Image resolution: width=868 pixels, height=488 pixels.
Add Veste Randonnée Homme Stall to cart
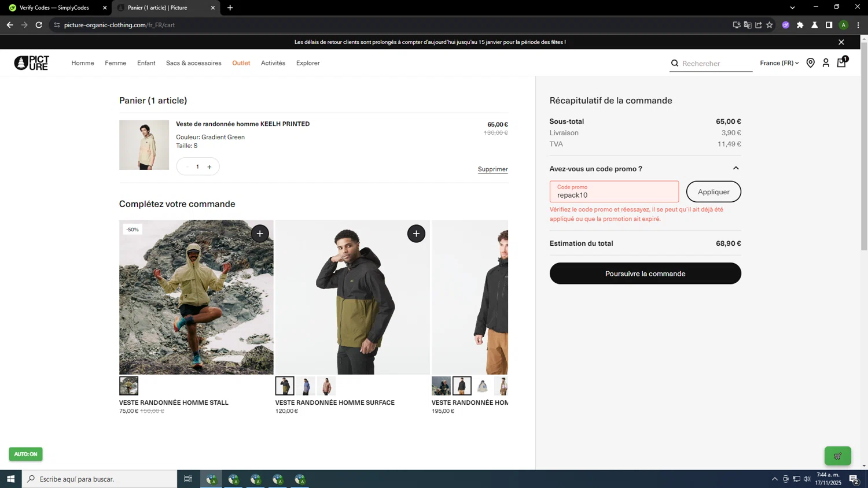[x=260, y=234]
